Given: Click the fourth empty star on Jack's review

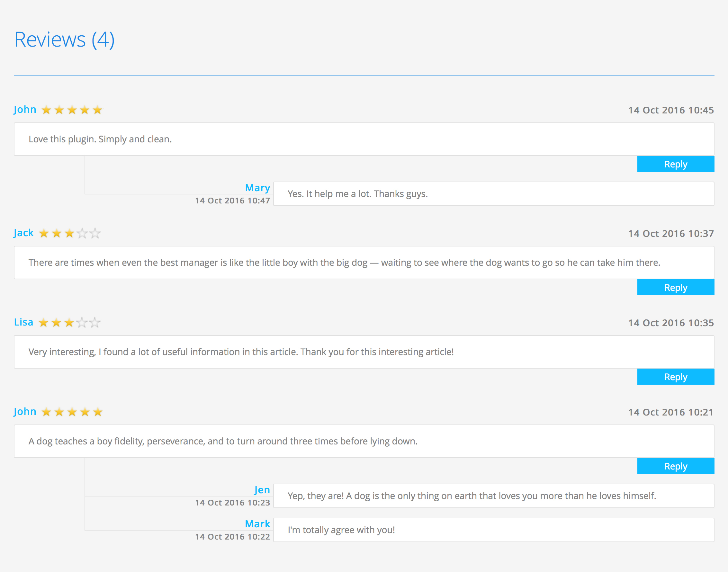Looking at the screenshot, I should tap(82, 233).
